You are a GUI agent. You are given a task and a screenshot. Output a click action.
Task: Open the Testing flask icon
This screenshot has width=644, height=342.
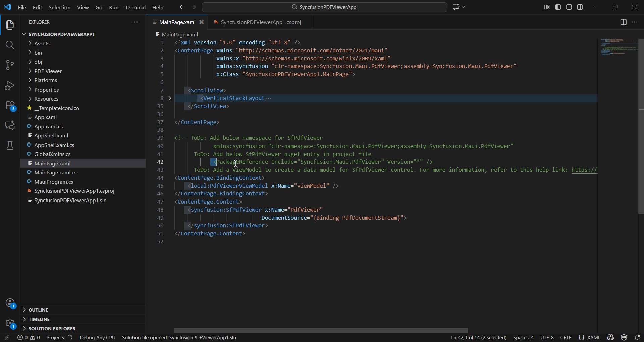point(10,146)
